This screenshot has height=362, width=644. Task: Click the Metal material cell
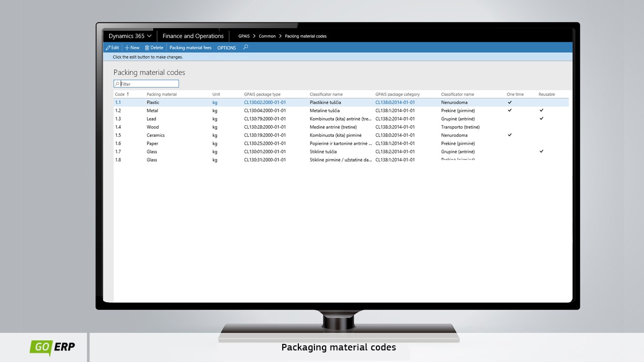click(x=152, y=111)
